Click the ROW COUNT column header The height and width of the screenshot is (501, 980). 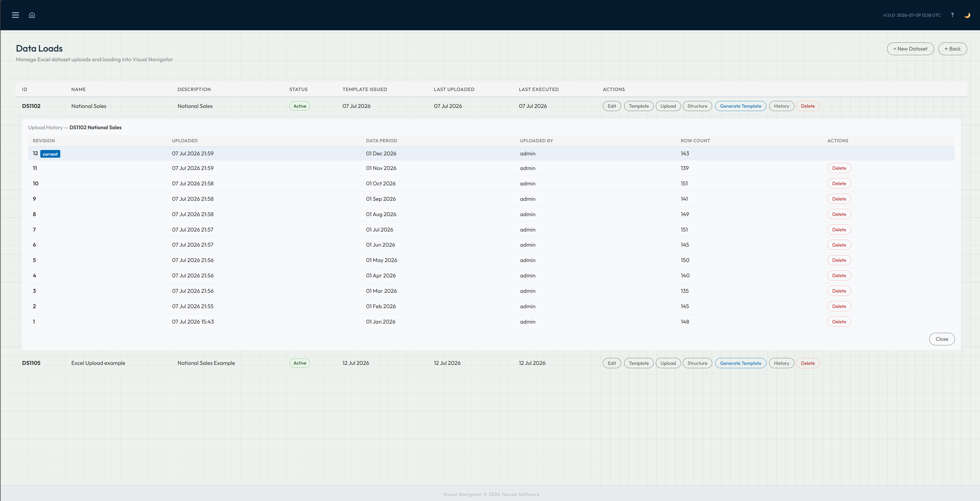(x=695, y=141)
